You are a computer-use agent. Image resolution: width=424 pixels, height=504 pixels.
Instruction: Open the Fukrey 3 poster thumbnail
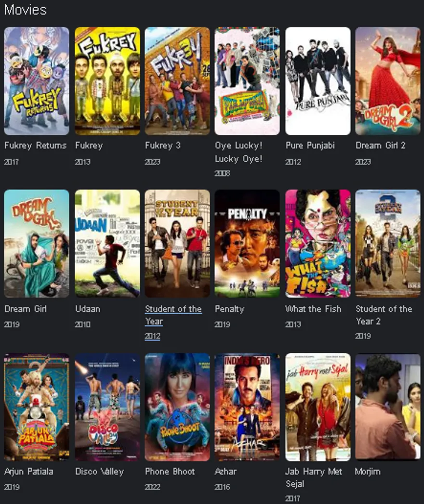[177, 81]
